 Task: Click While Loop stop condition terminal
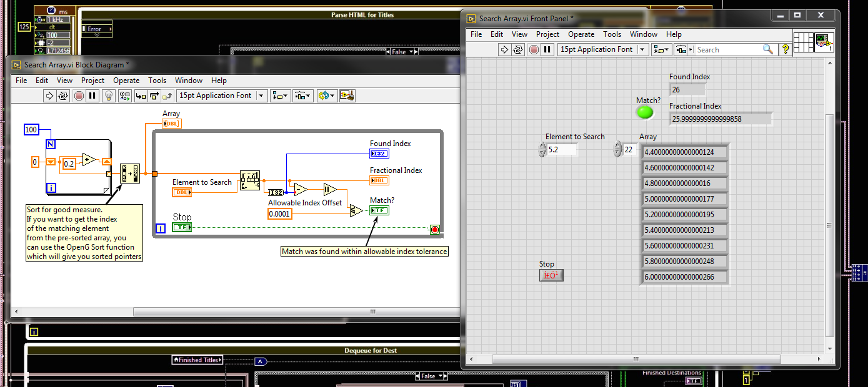coord(435,229)
